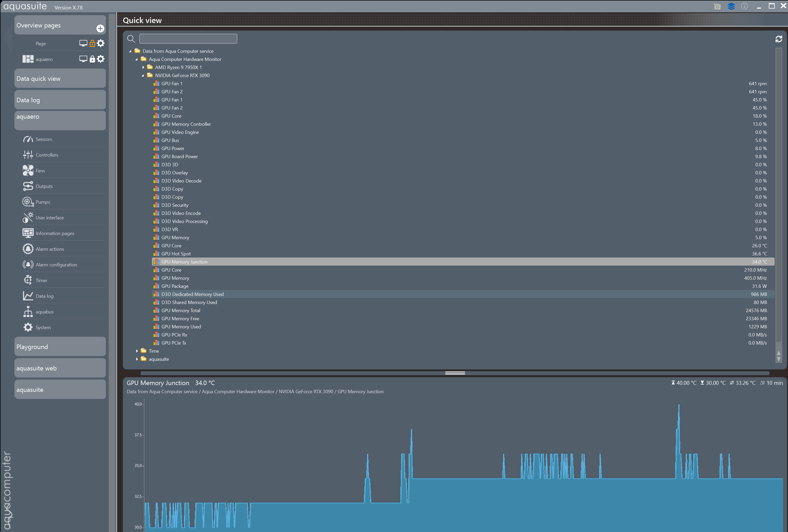Toggle the lock icon for aquaero page

[x=92, y=59]
